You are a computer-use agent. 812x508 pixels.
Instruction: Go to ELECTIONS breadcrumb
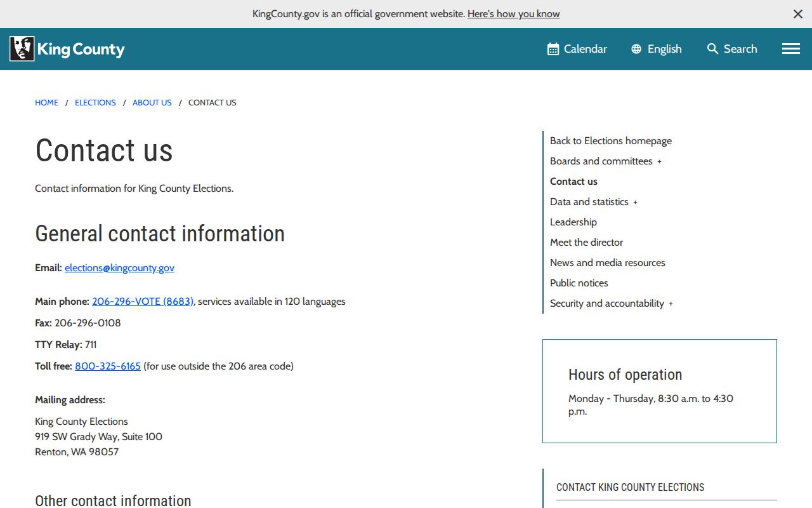[95, 102]
